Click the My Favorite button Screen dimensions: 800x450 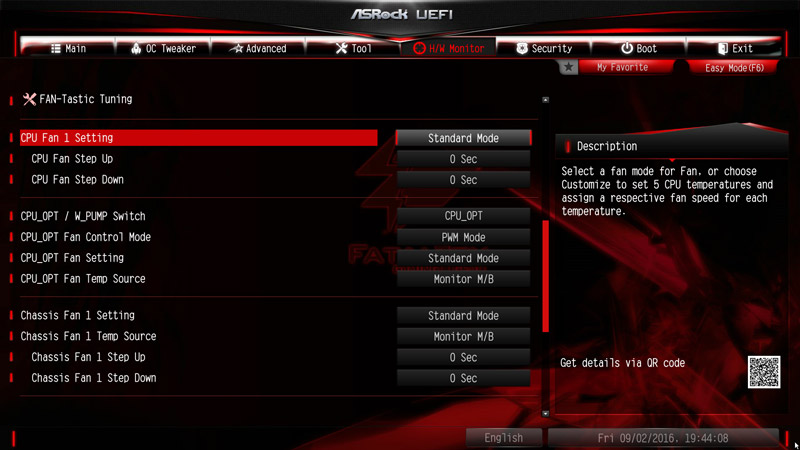pyautogui.click(x=622, y=67)
